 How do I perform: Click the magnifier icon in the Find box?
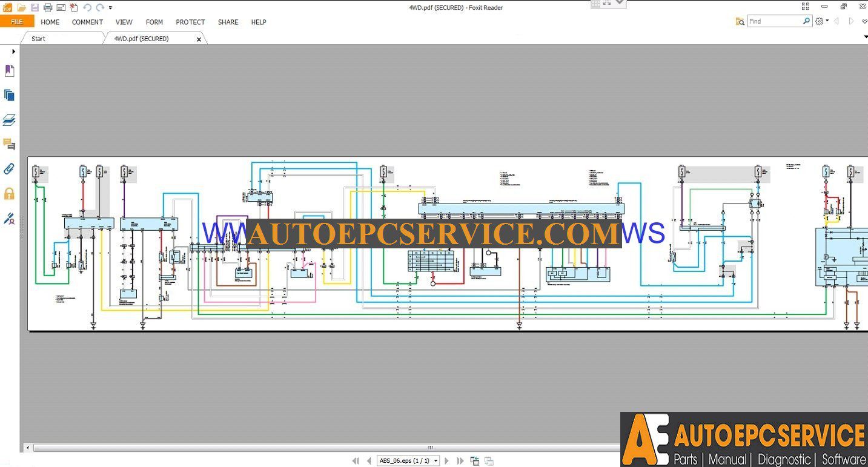[806, 21]
